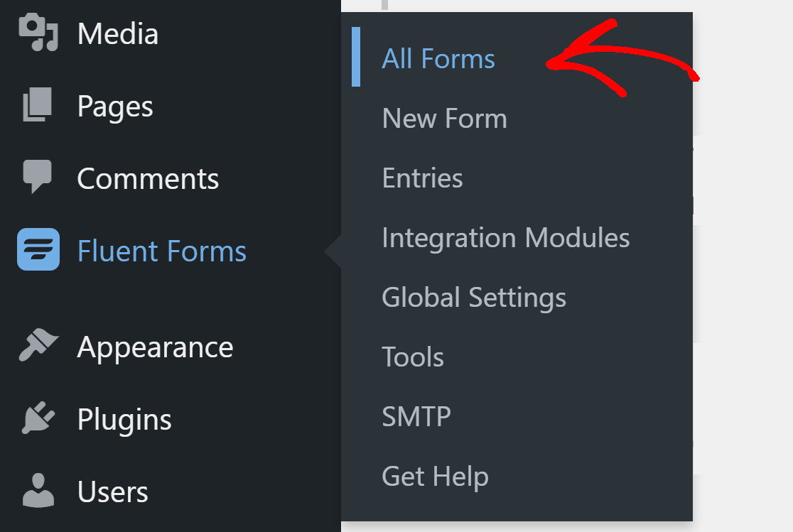
Task: Click the Pages icon in the sidebar
Action: pyautogui.click(x=37, y=105)
